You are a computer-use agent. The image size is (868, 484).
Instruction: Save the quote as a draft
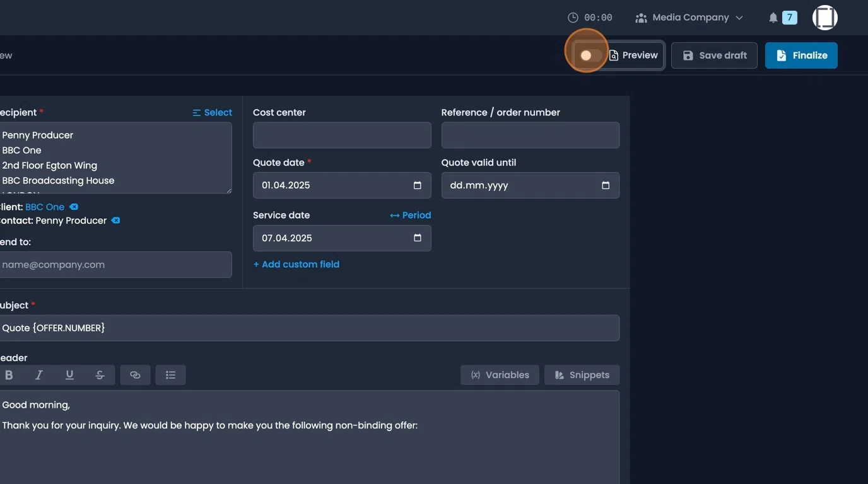pos(714,55)
